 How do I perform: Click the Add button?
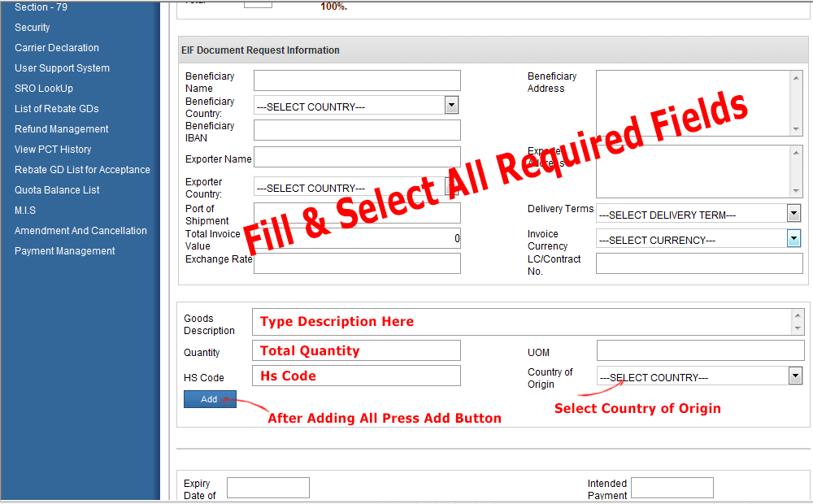click(210, 399)
